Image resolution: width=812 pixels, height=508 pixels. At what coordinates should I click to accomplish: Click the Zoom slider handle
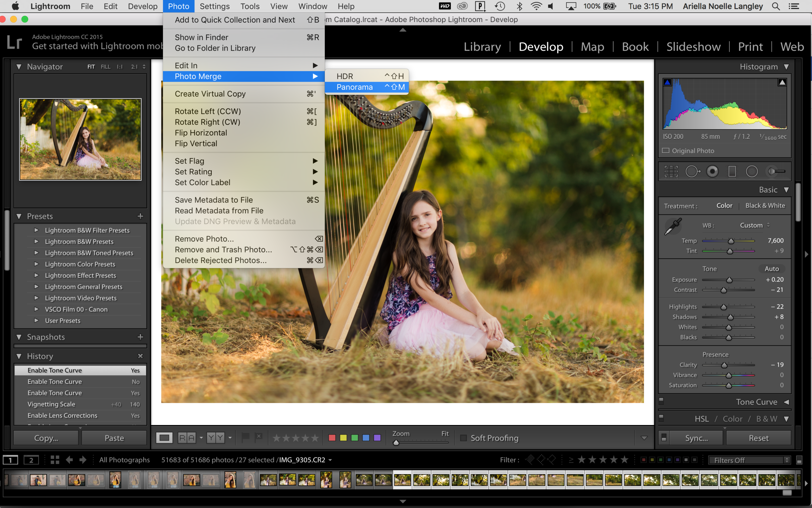[x=396, y=443]
